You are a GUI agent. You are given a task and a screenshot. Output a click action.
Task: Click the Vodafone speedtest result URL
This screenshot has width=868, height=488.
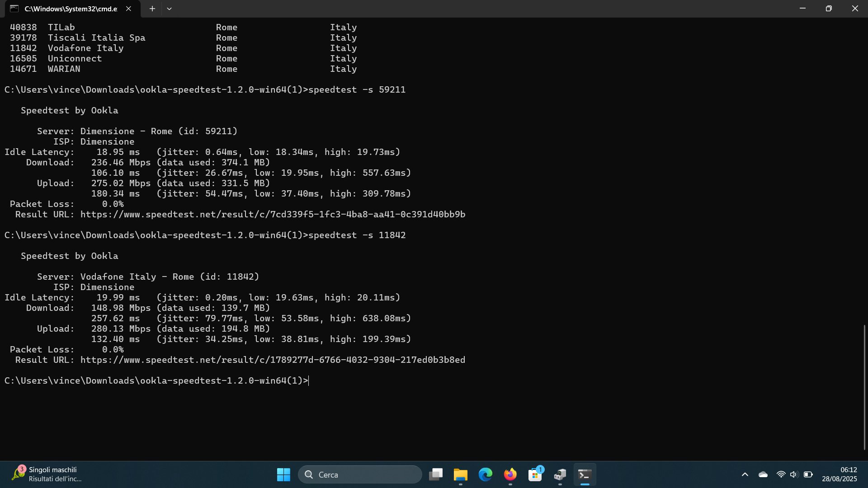[x=273, y=360]
